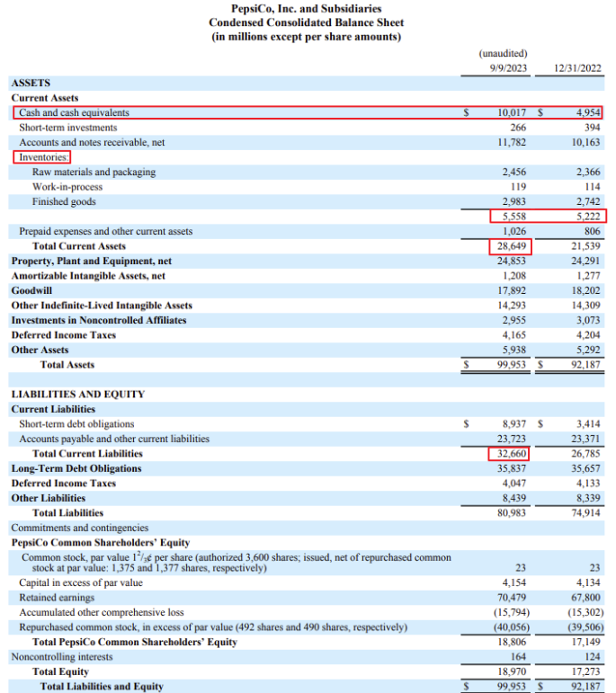Click the 'Goodwill' row label

[31, 291]
